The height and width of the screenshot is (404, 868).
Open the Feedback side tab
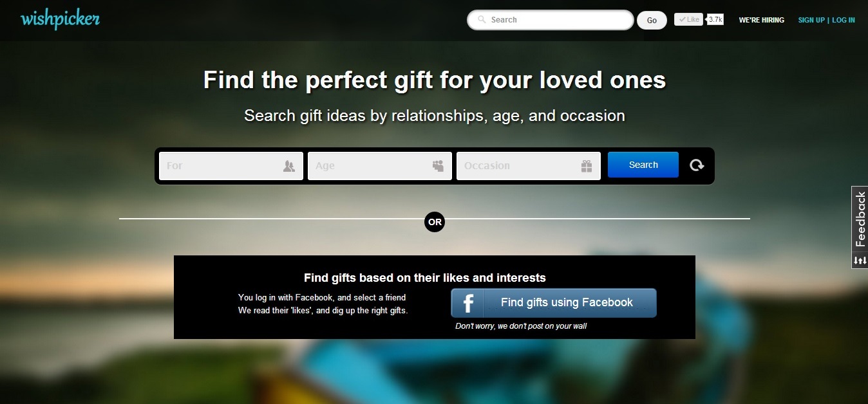[860, 220]
